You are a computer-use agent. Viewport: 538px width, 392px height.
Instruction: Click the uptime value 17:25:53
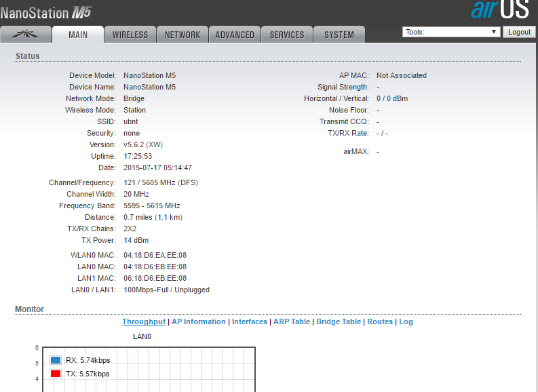(138, 156)
